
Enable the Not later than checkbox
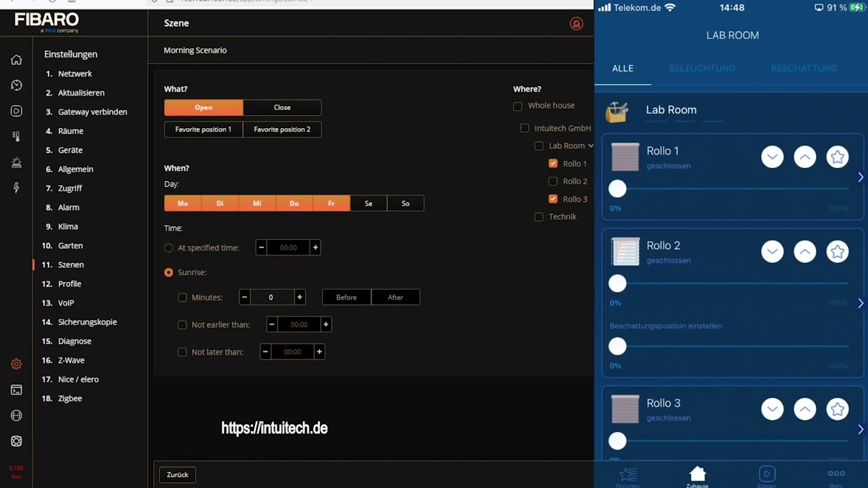coord(182,352)
